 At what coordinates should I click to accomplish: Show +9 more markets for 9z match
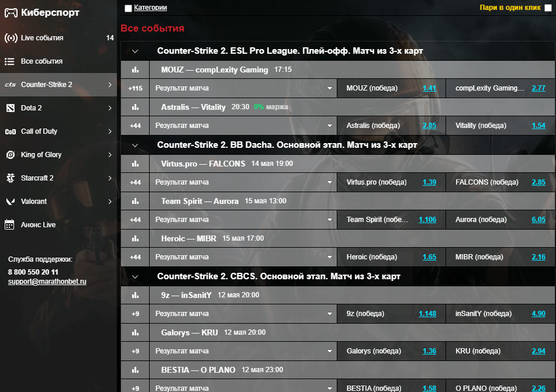135,314
